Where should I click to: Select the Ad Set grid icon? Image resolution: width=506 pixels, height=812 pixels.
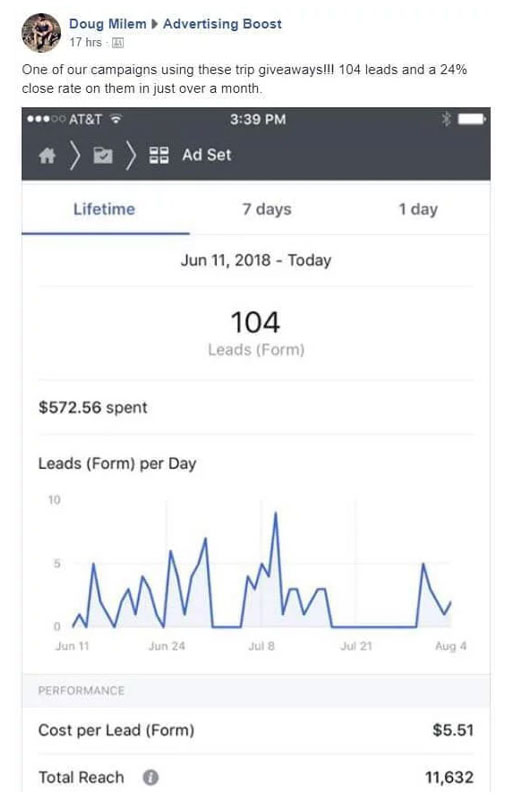coord(158,155)
